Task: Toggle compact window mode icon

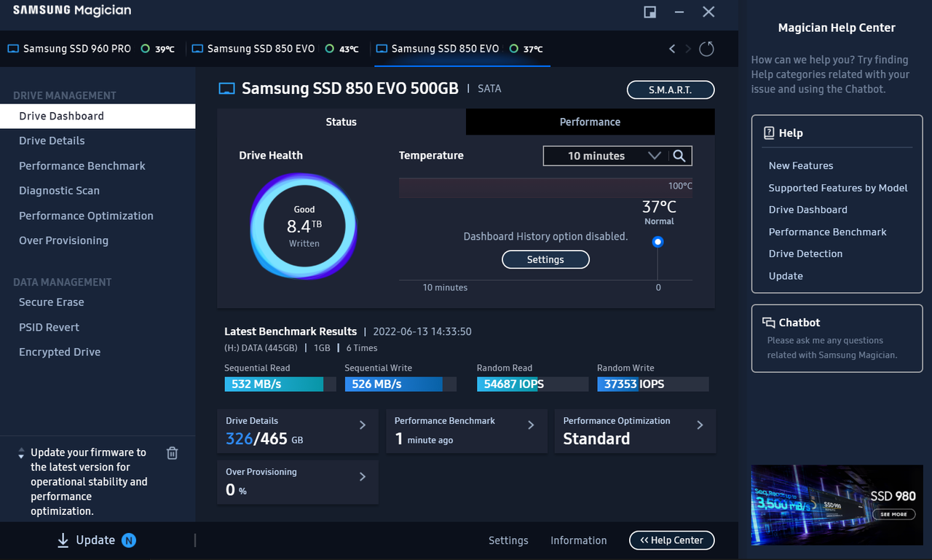Action: pos(650,12)
